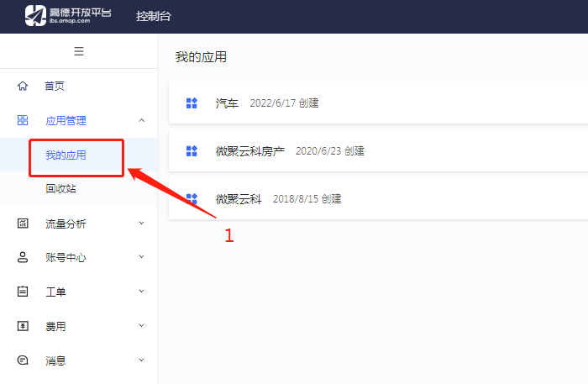Screen dimensions: 588x384
Task: Open 回收站 submenu item
Action: pos(60,188)
